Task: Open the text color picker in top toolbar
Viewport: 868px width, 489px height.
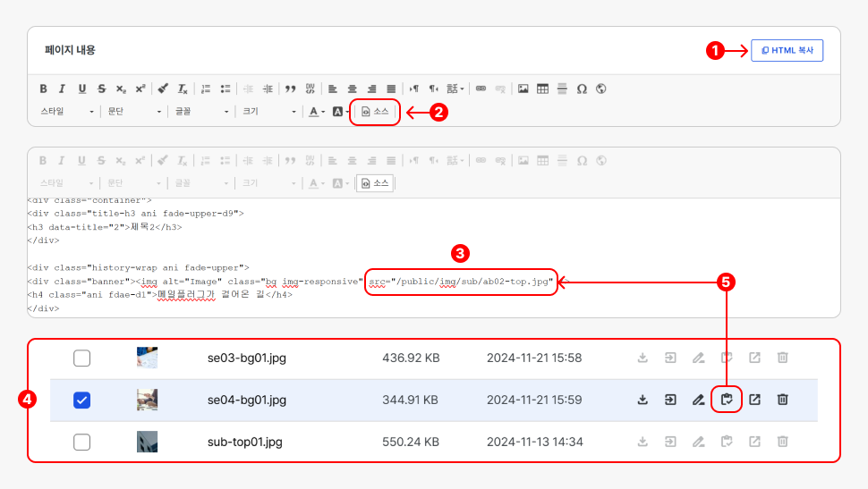Action: (316, 112)
